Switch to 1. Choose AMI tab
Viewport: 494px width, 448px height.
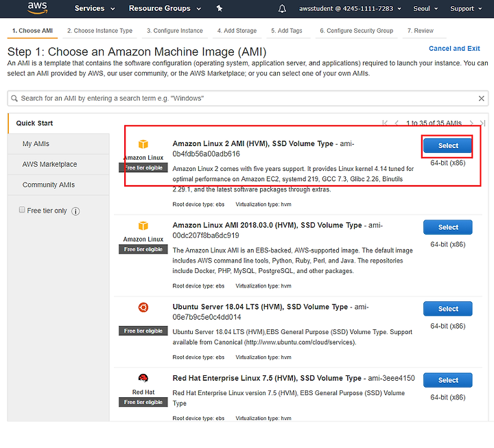[32, 31]
